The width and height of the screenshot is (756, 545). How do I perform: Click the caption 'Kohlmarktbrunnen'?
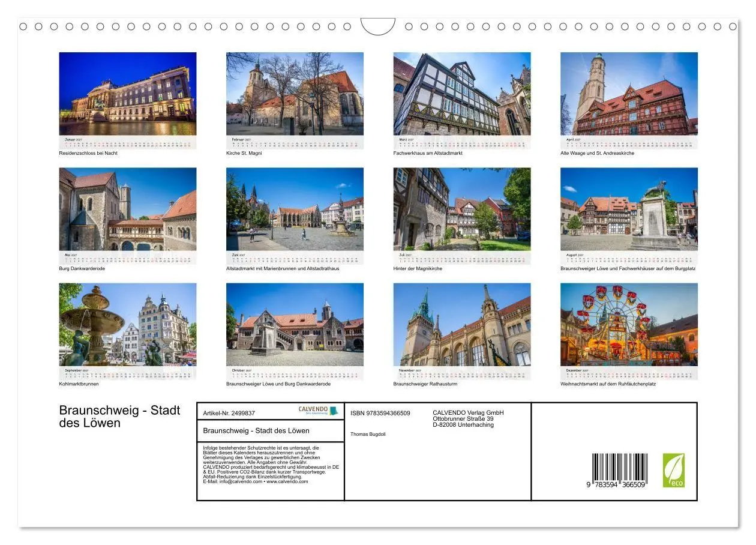point(79,384)
